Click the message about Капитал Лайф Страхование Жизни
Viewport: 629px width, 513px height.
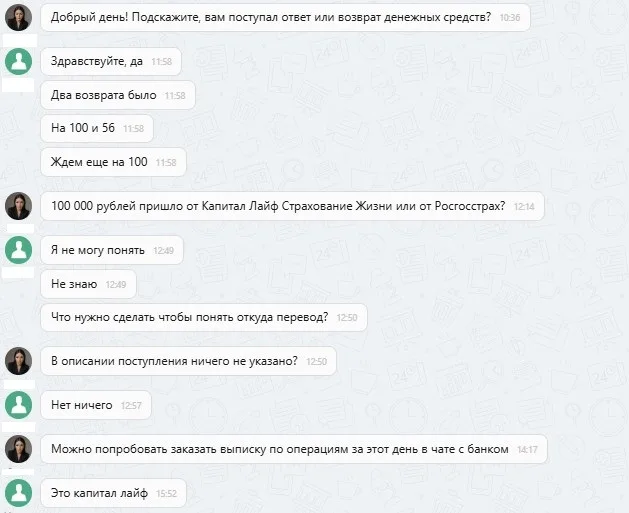tap(292, 206)
